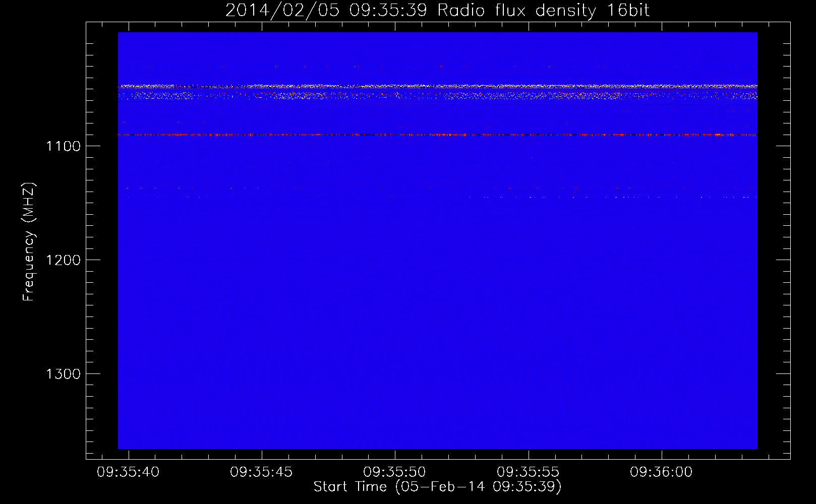Click the 1200 frequency tick label
This screenshot has width=816, height=504.
[64, 260]
